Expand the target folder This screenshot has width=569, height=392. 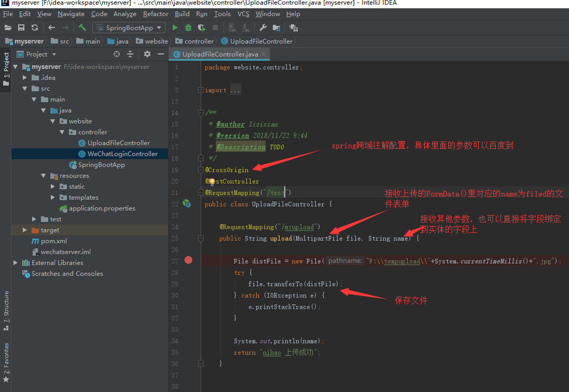[24, 230]
